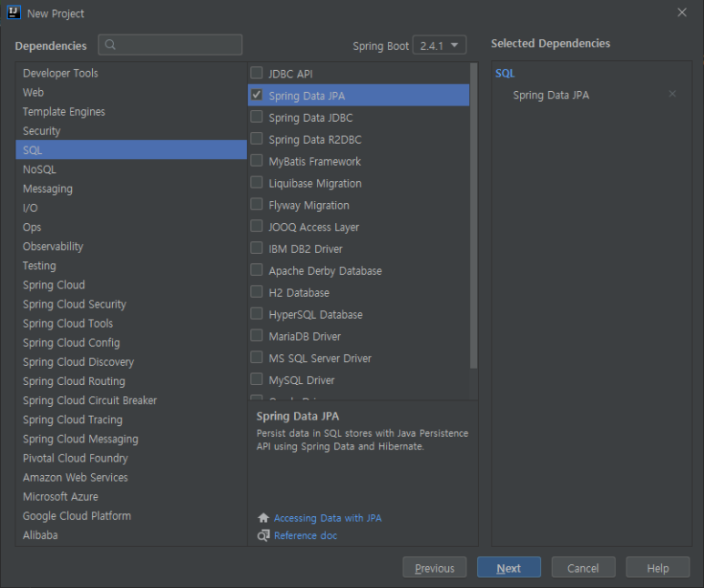This screenshot has height=588, width=704.
Task: Select the I/O category
Action: pyautogui.click(x=131, y=208)
